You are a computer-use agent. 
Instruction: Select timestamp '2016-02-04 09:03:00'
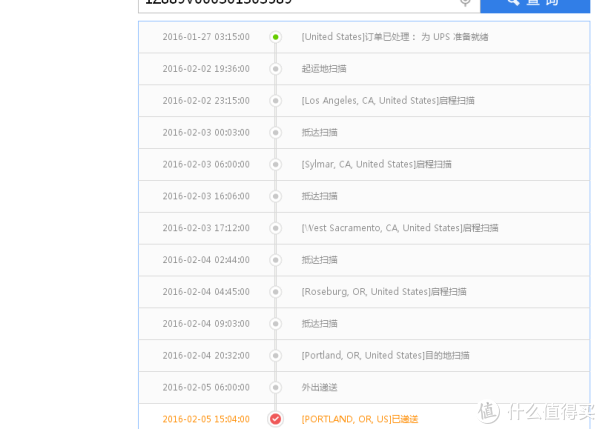pyautogui.click(x=206, y=324)
